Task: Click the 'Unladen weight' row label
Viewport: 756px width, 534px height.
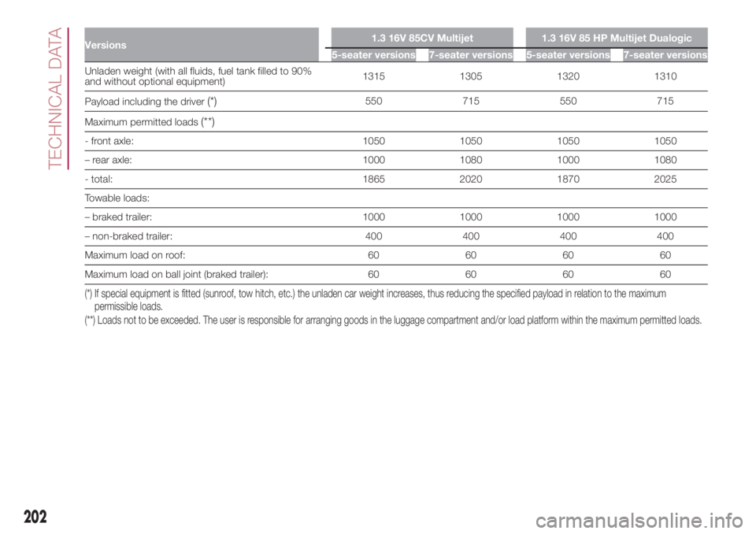Action: tap(198, 76)
